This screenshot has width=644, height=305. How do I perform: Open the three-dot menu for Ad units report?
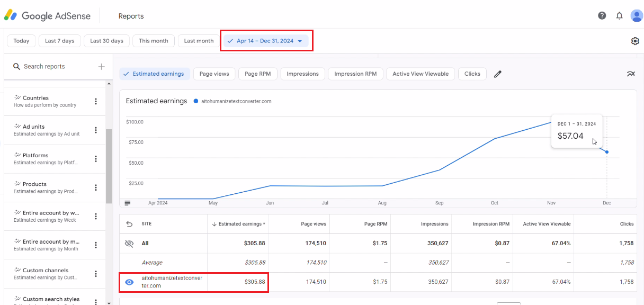click(x=96, y=130)
